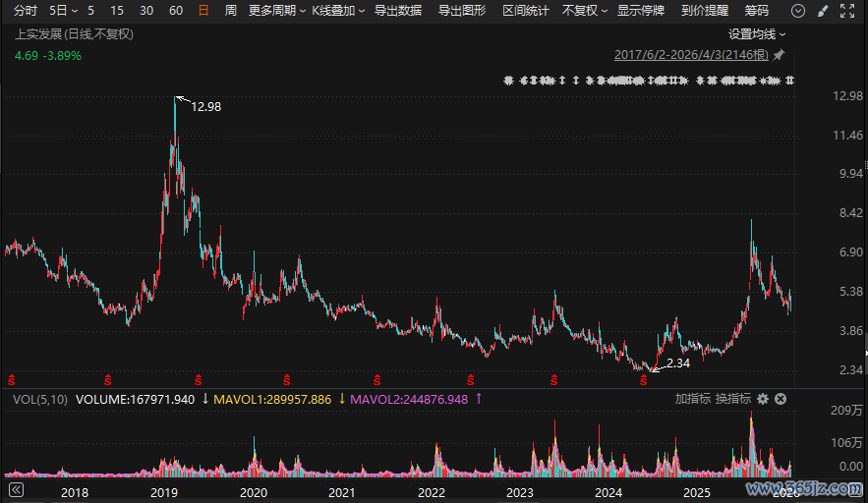Expand the 设置均线 moving average menu

coord(757,34)
